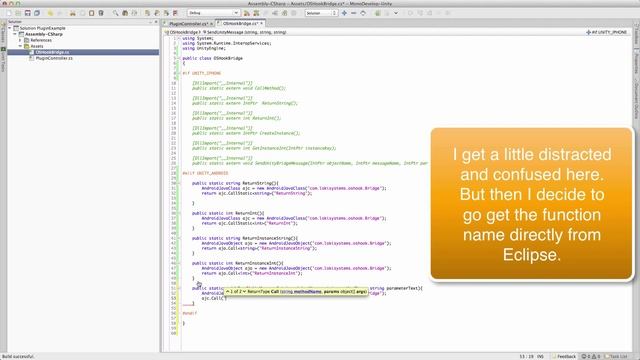Save the current file via toolbar

point(28,13)
